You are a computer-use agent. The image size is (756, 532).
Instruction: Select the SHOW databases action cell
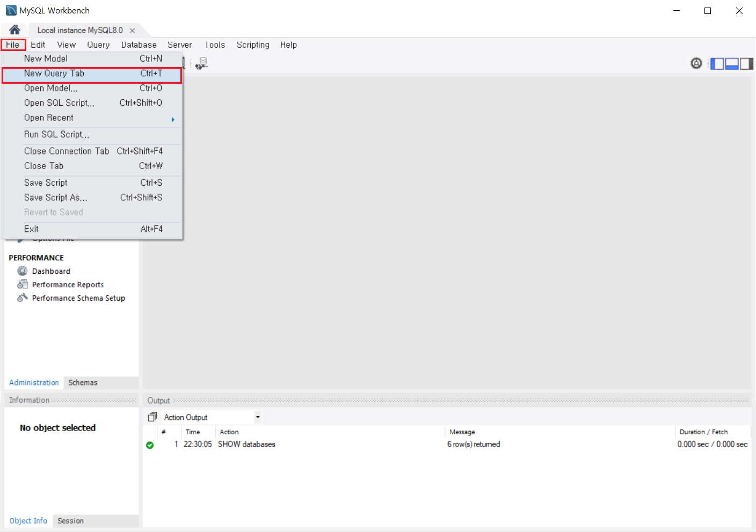pyautogui.click(x=246, y=444)
